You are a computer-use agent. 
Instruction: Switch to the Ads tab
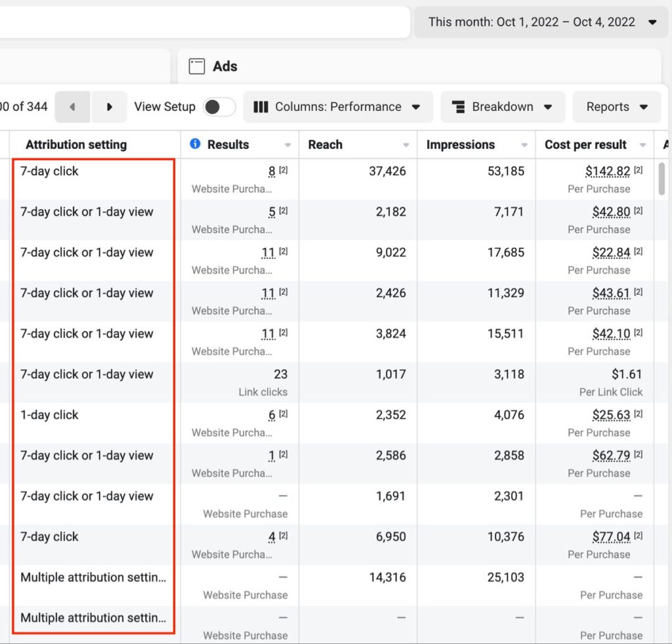point(224,66)
